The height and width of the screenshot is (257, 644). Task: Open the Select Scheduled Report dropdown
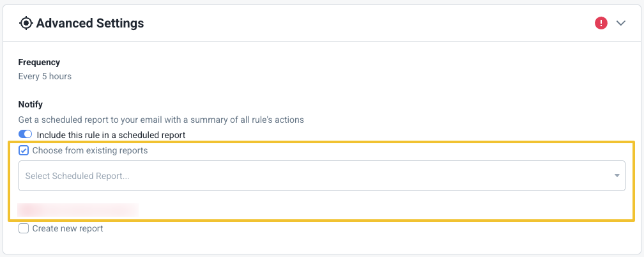pyautogui.click(x=321, y=176)
